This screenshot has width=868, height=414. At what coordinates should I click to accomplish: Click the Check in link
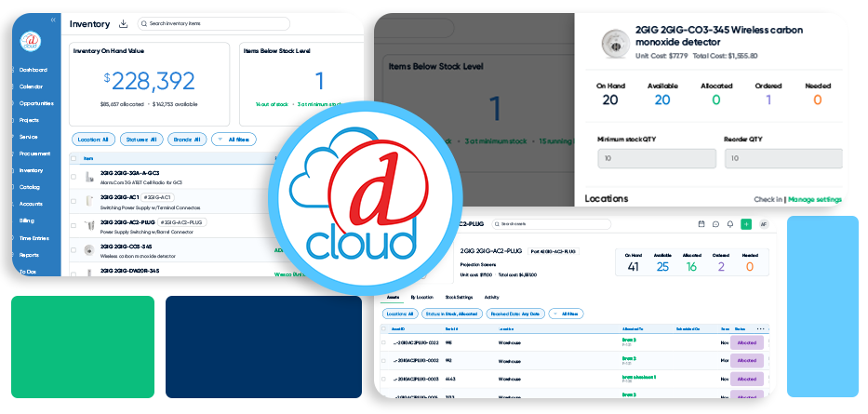768,199
